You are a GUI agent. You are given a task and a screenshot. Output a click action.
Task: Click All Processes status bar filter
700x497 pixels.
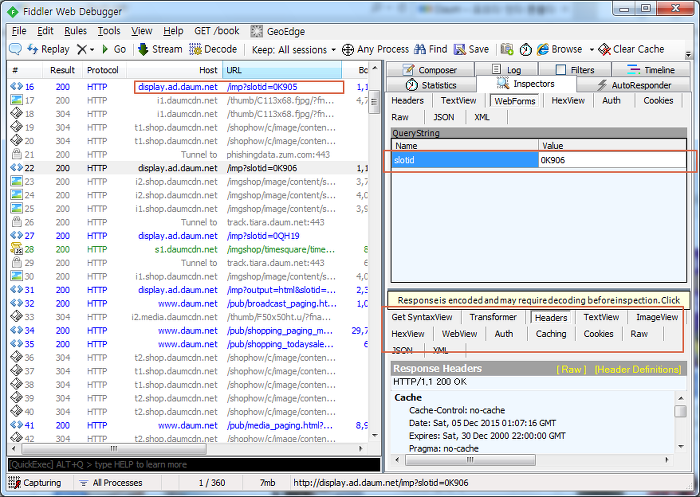point(111,483)
